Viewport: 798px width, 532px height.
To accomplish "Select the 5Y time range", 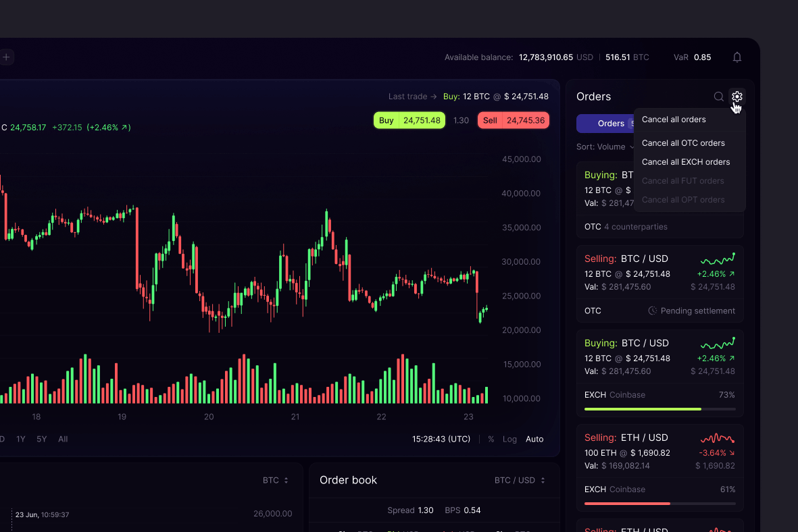I will coord(42,439).
